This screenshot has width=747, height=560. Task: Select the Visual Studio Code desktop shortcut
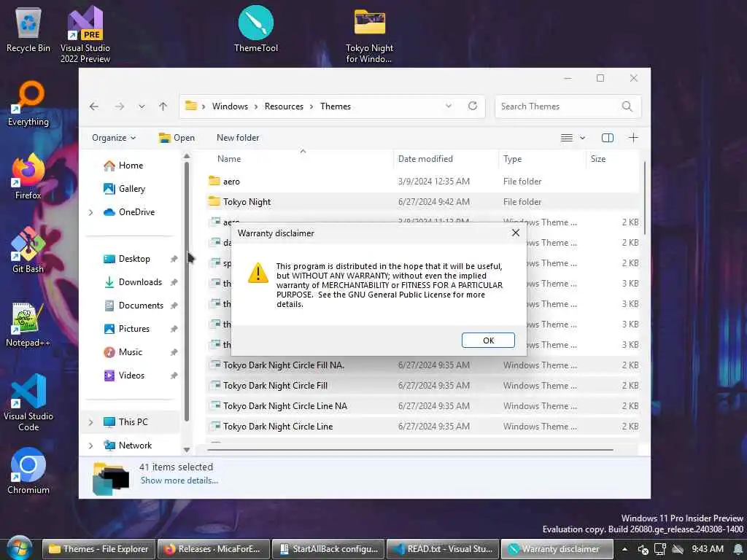tap(28, 402)
